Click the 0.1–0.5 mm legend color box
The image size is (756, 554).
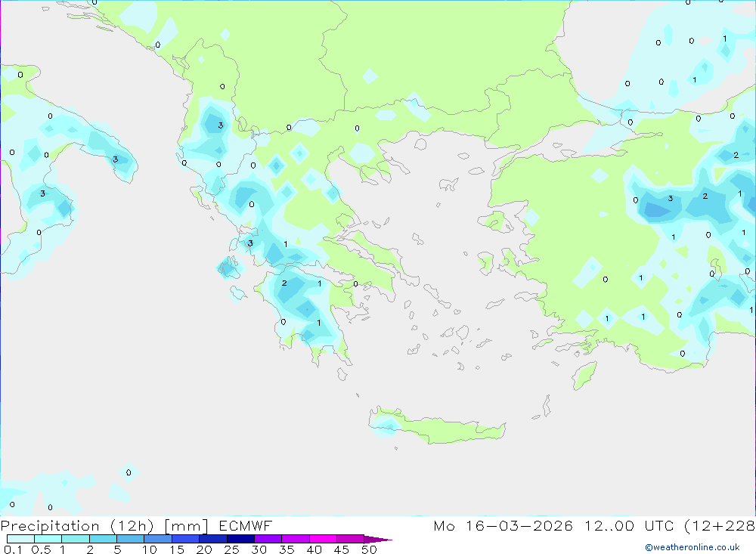pos(20,539)
